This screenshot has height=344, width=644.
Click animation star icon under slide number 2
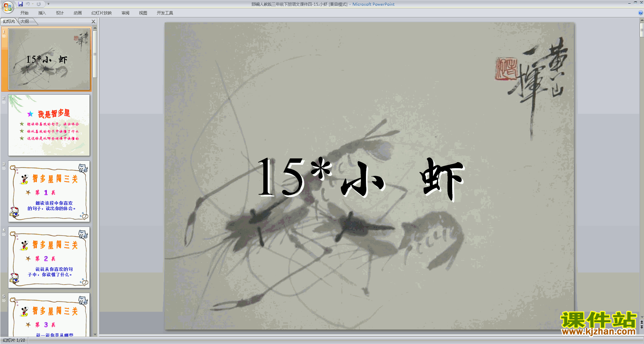[x=4, y=102]
